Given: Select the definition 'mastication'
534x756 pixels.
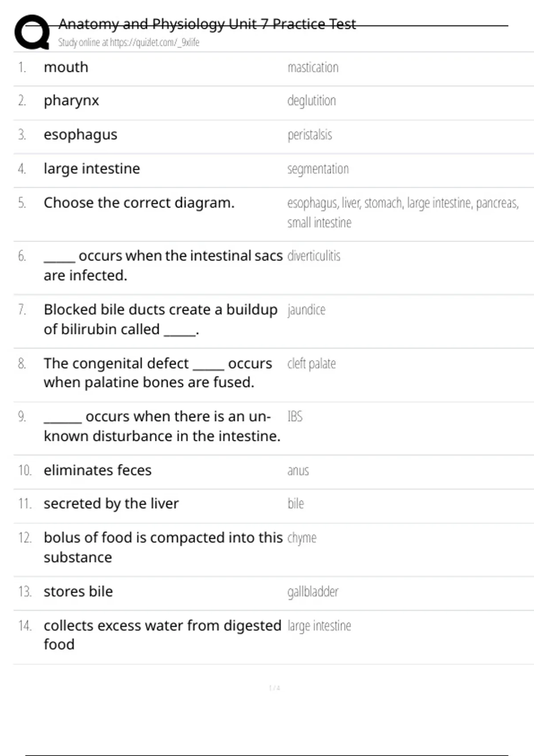Looking at the screenshot, I should (x=313, y=67).
